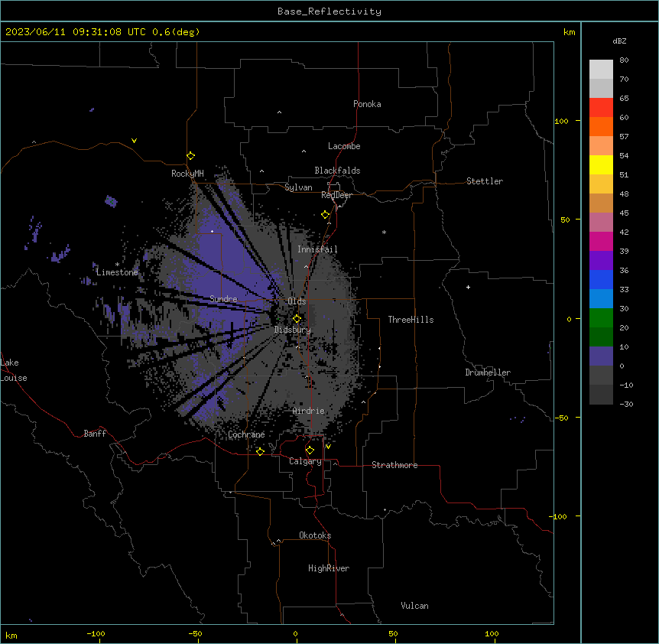The height and width of the screenshot is (644, 659).
Task: Click the Airdrie city label
Action: pyautogui.click(x=309, y=411)
